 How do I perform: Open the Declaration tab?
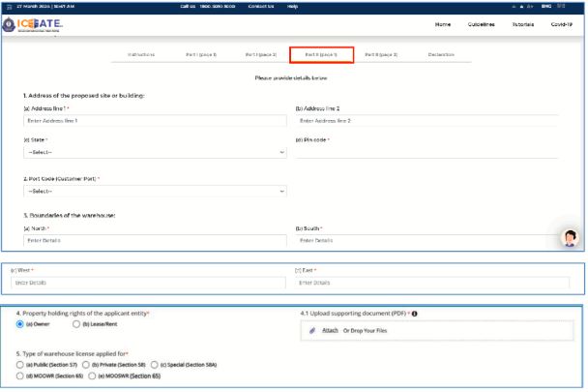click(441, 55)
